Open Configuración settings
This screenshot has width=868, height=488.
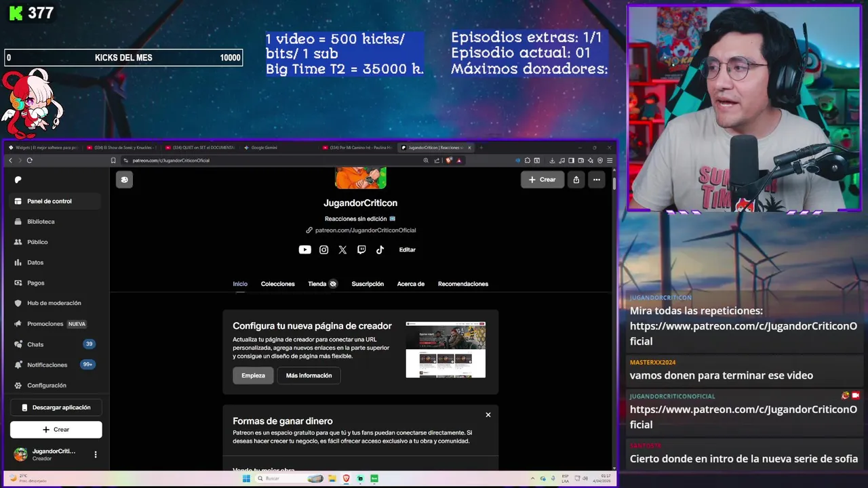(x=56, y=385)
